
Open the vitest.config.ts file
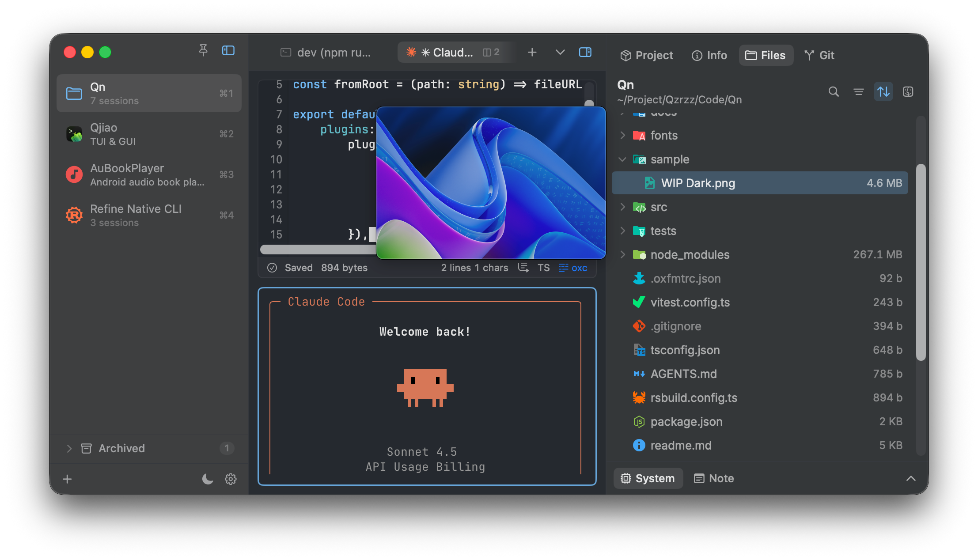pos(760,302)
